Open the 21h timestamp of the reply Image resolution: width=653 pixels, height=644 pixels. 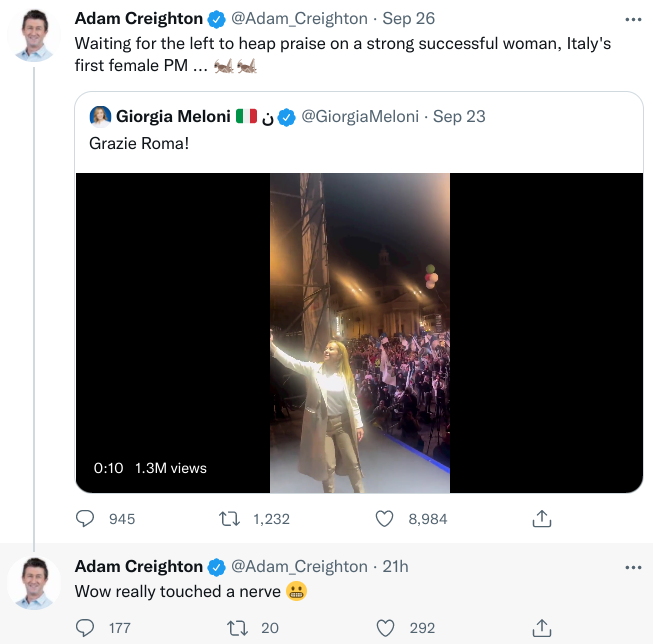coord(395,567)
